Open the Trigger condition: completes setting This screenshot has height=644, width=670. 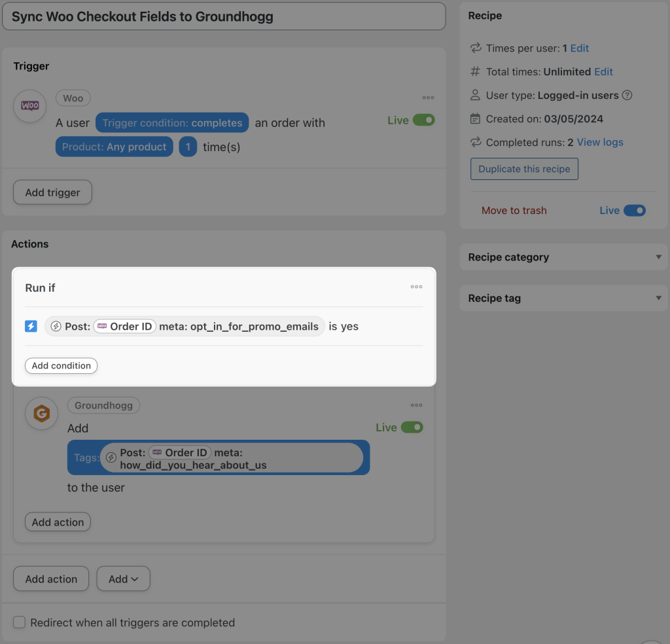pyautogui.click(x=171, y=122)
